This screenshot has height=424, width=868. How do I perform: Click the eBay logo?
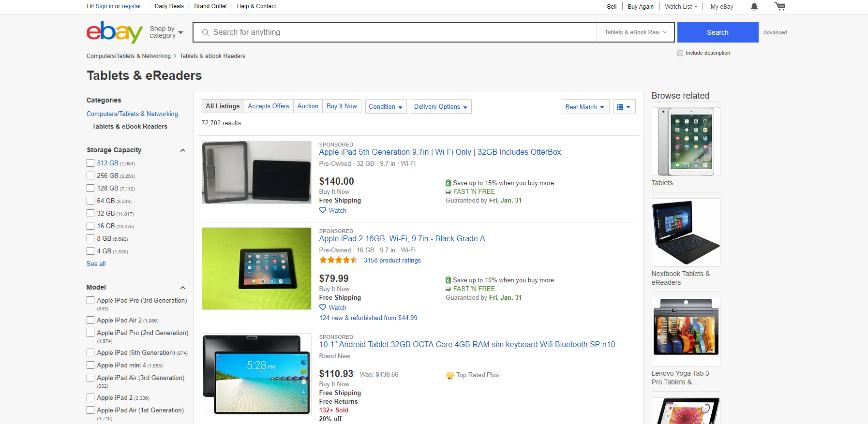(115, 32)
